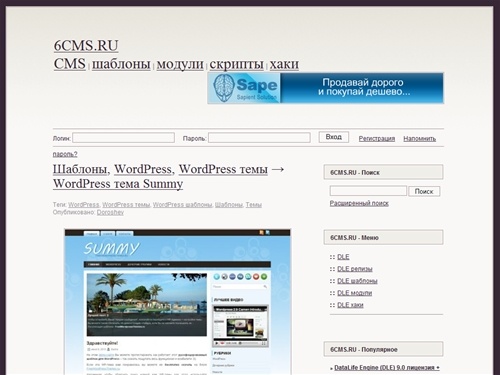This screenshot has width=500, height=375.
Task: Open the модули navigation link
Action: 180,64
